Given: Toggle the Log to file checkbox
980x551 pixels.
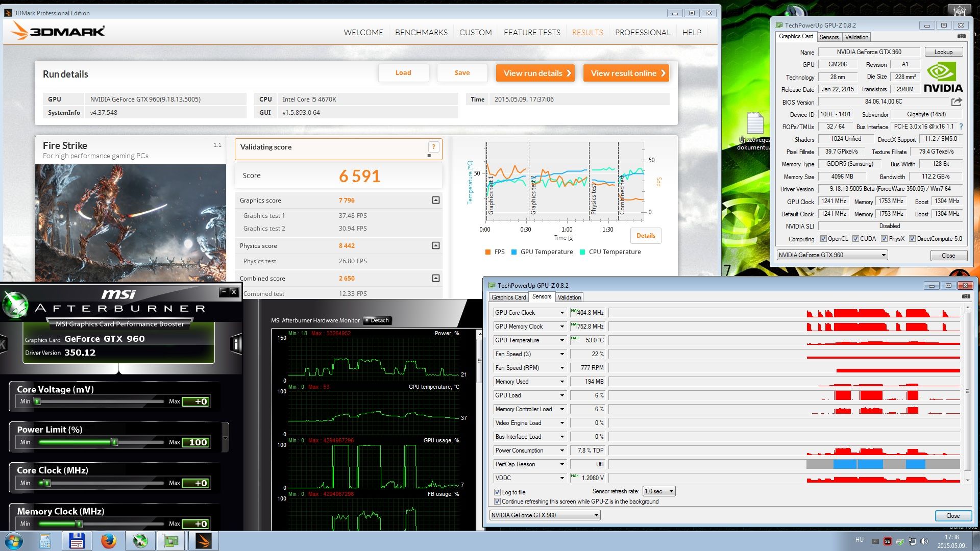Looking at the screenshot, I should pos(497,492).
